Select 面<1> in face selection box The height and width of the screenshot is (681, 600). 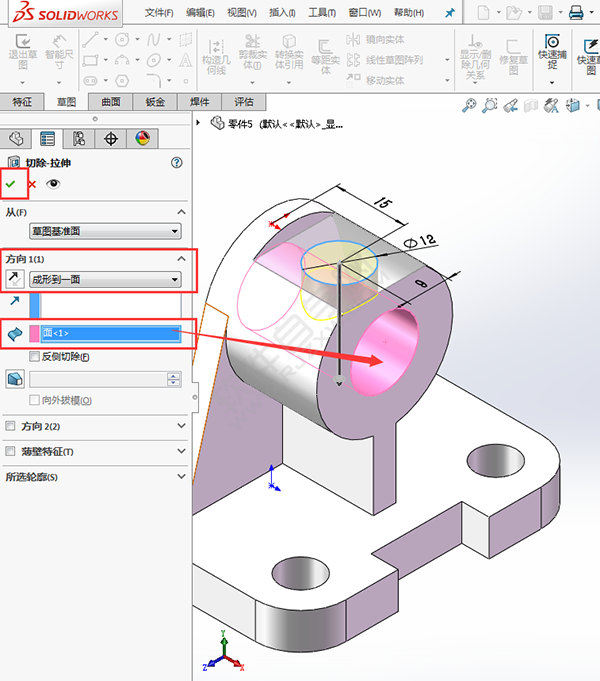(x=111, y=333)
